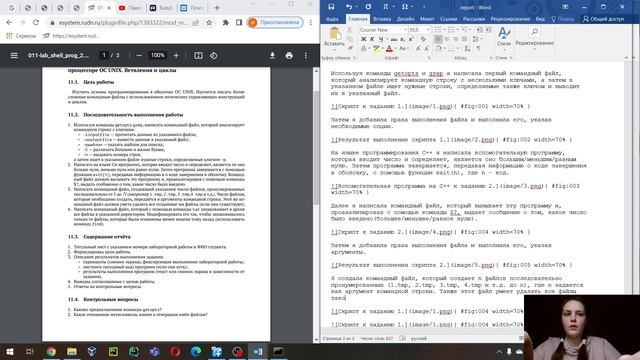Viewport: 640px width, 360px height.
Task: Reload the page in Chrome
Action: point(36,22)
